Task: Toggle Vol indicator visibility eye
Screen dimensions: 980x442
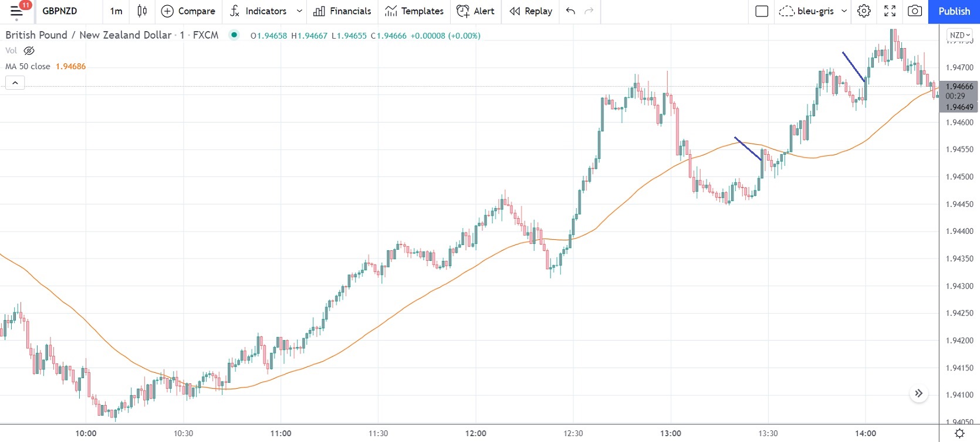Action: [x=29, y=50]
